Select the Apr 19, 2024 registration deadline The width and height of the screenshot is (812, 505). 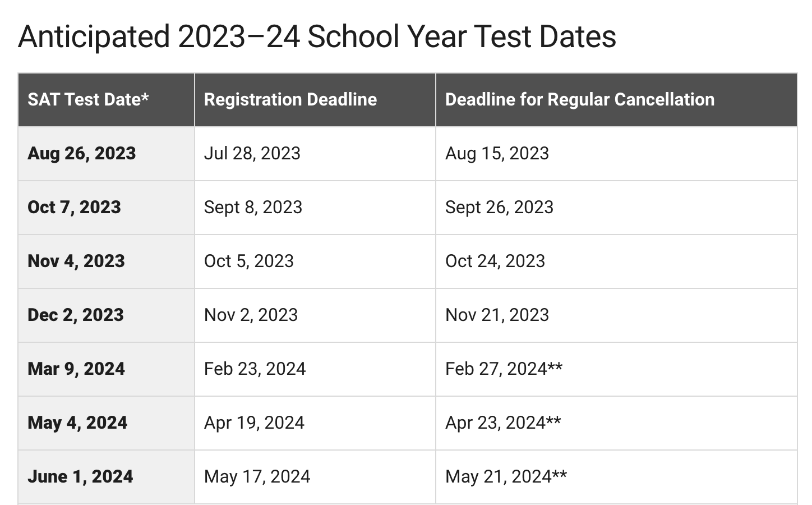click(254, 423)
